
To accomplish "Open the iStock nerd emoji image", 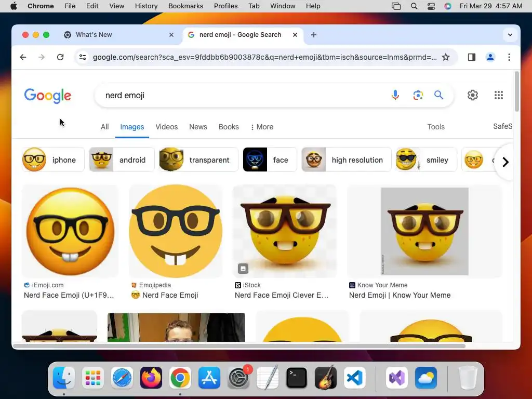I will (x=285, y=231).
